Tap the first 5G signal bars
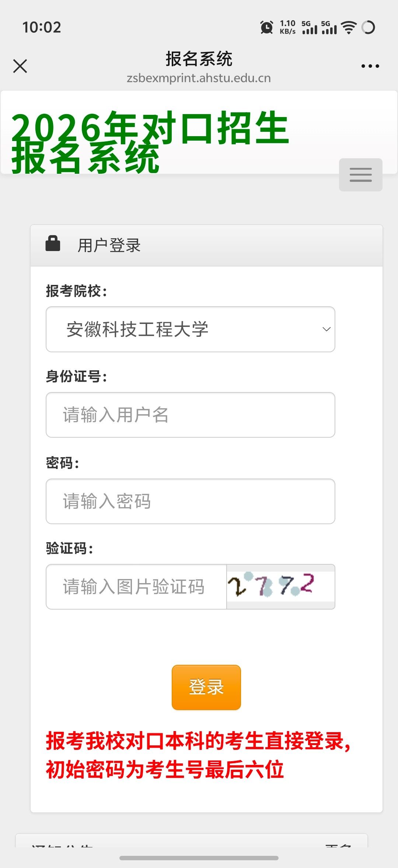The height and width of the screenshot is (868, 398). [x=309, y=28]
